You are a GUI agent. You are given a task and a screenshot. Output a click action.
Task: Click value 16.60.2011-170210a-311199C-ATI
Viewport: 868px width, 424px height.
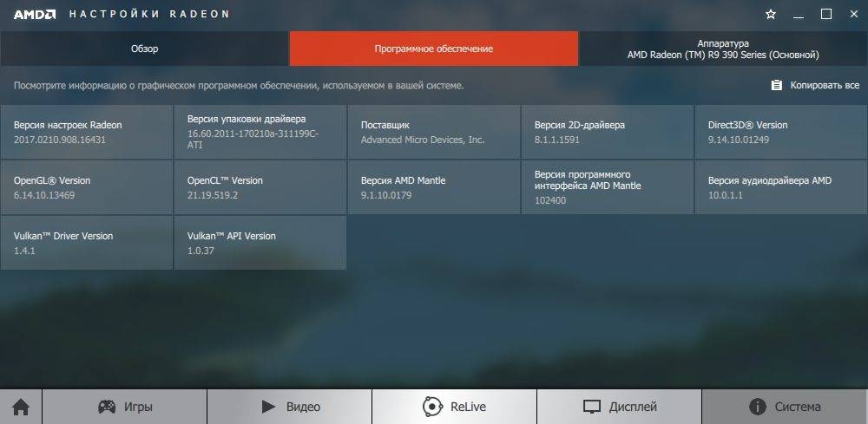253,140
